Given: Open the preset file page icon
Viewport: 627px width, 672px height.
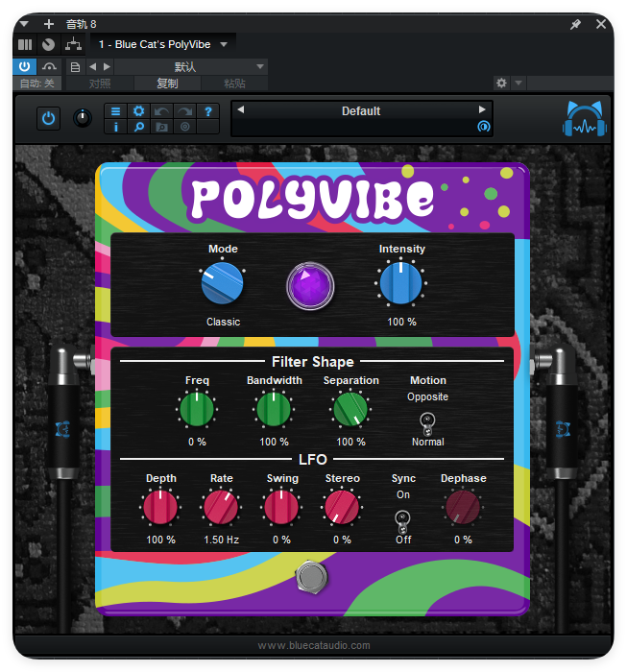Looking at the screenshot, I should (x=75, y=67).
